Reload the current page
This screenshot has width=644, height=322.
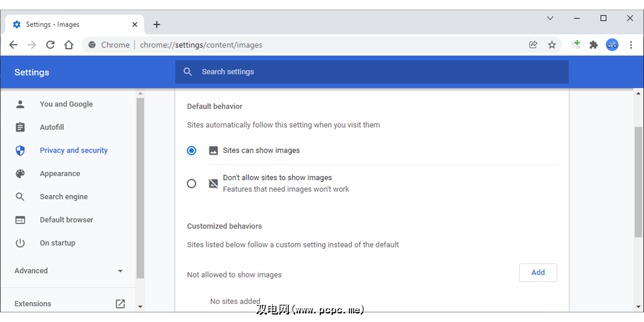50,45
